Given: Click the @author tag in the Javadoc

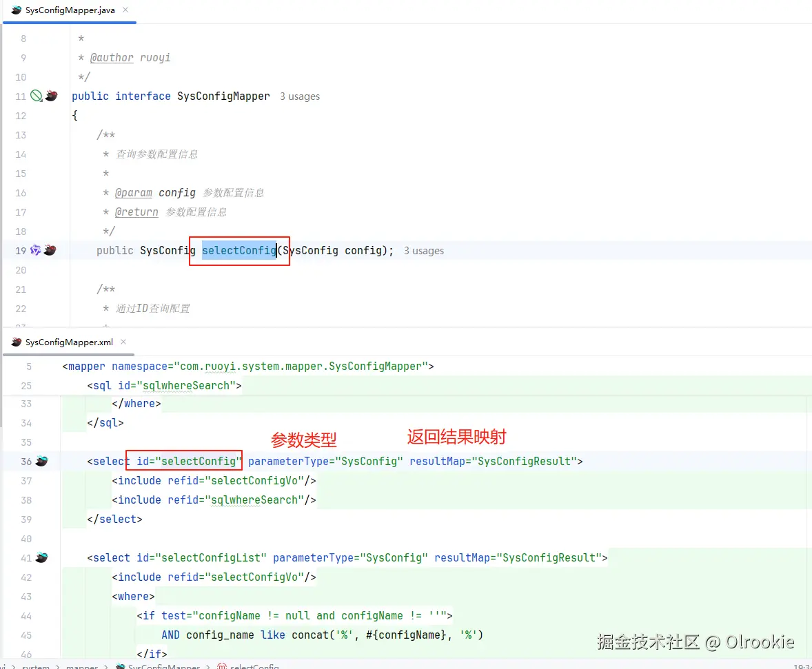Looking at the screenshot, I should 112,57.
